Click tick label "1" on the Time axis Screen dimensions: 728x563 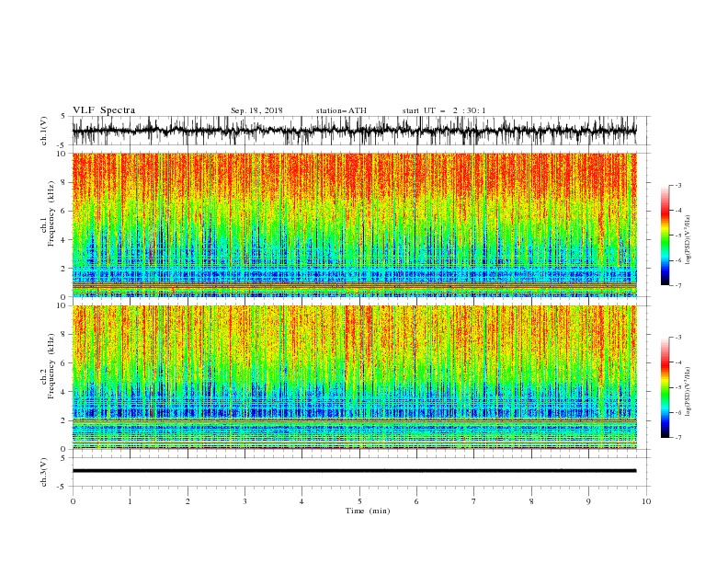point(130,501)
